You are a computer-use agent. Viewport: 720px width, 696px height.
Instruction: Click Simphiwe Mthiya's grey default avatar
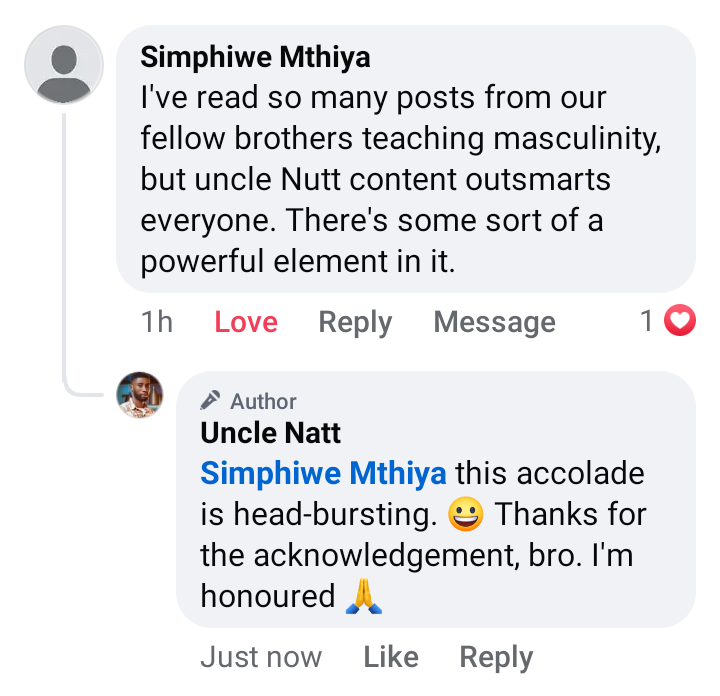tap(64, 66)
